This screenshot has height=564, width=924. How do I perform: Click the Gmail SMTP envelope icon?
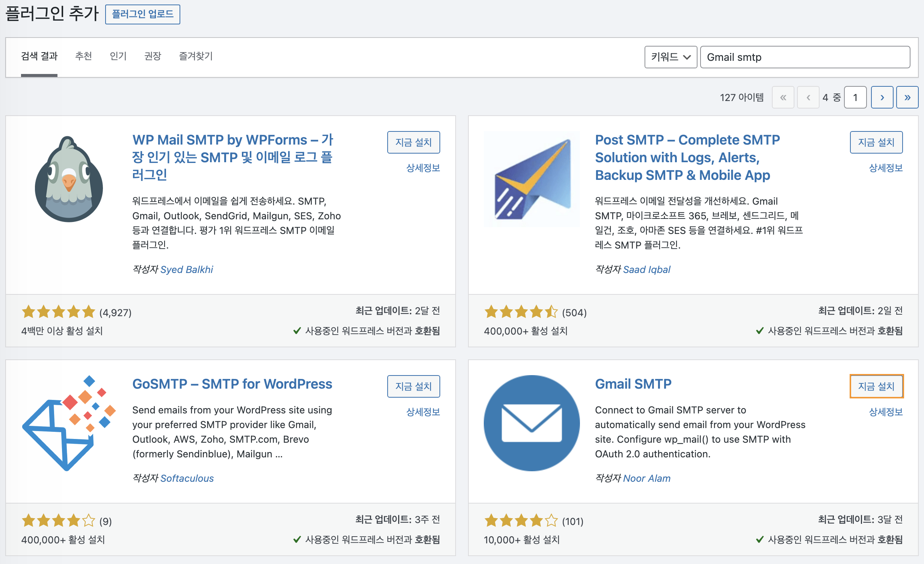click(x=531, y=423)
